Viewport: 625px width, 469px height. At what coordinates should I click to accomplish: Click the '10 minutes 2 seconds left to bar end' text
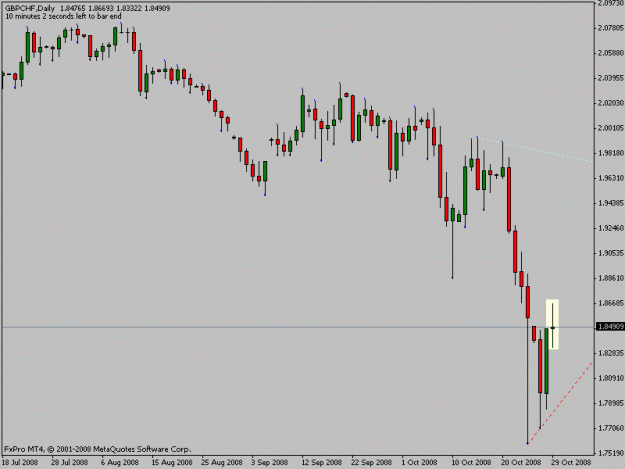(63, 17)
